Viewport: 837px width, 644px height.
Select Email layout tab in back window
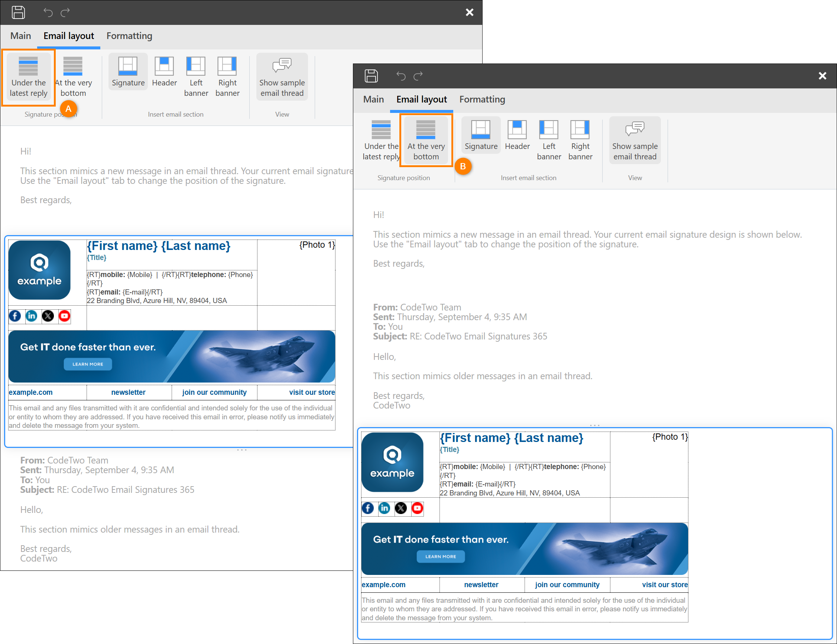pos(69,36)
